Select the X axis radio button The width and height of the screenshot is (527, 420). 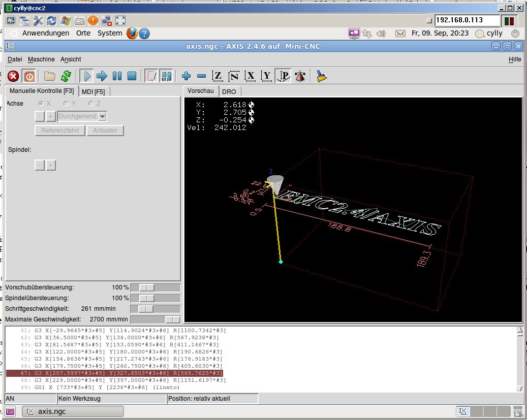[45, 104]
